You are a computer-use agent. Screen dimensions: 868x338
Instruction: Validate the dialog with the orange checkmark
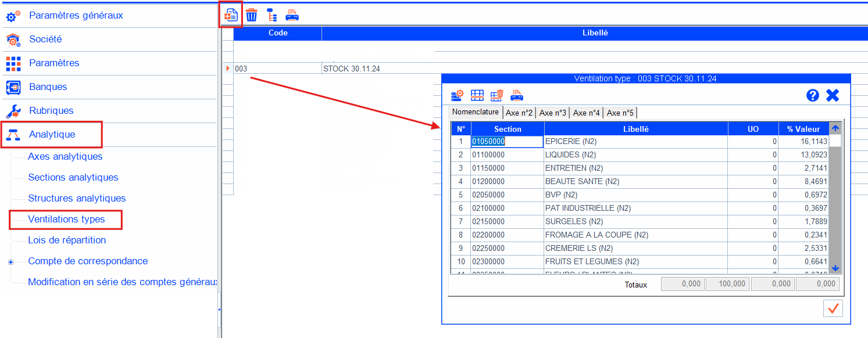(833, 308)
